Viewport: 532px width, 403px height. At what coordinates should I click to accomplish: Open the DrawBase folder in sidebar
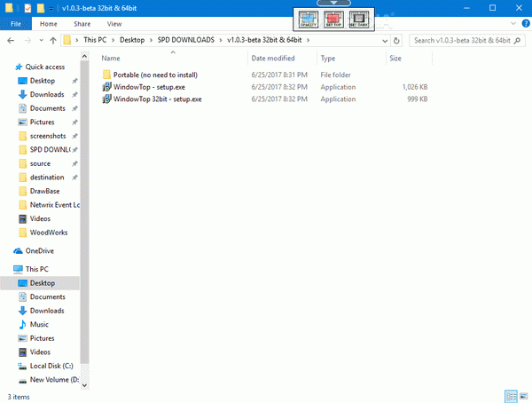[x=44, y=191]
